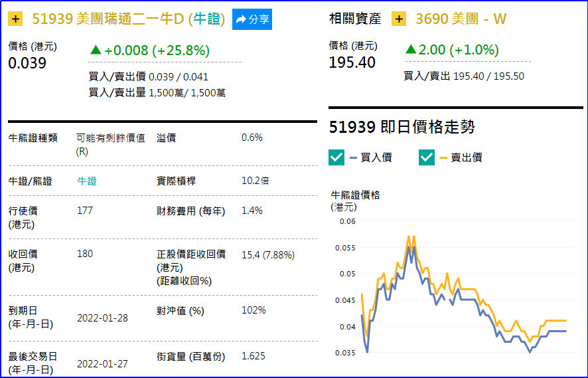Click the yellow plus icon beside 51939
The height and width of the screenshot is (378, 588).
tap(15, 19)
